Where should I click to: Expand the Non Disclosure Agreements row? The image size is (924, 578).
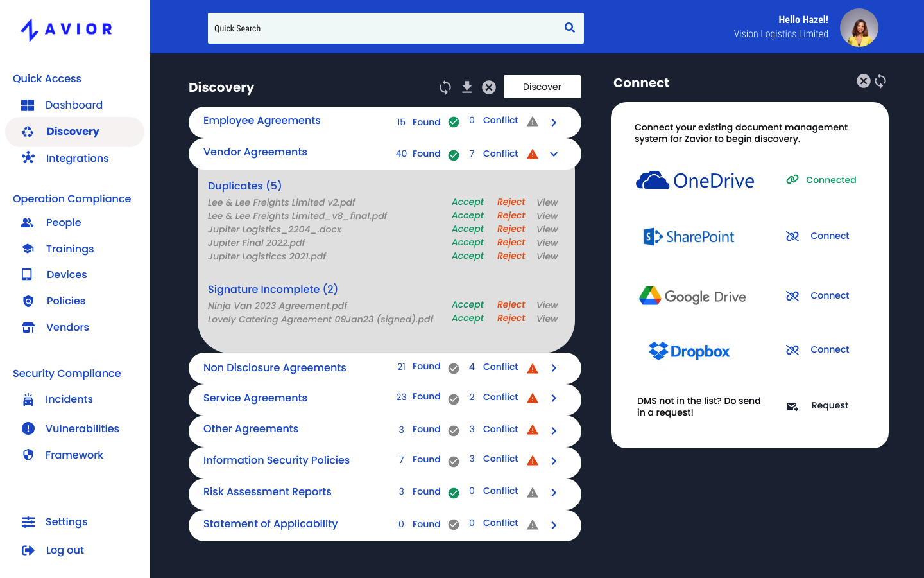coord(554,369)
